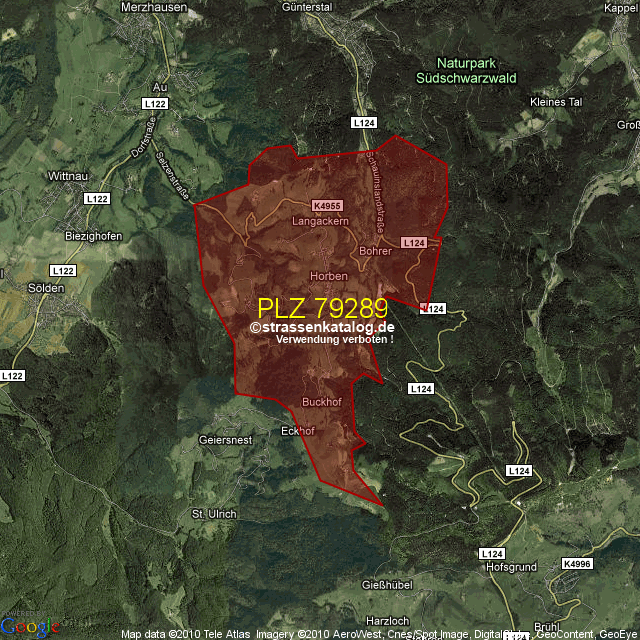640x640 pixels.
Task: Click the L122 shield above Sölden
Action: pyautogui.click(x=62, y=271)
